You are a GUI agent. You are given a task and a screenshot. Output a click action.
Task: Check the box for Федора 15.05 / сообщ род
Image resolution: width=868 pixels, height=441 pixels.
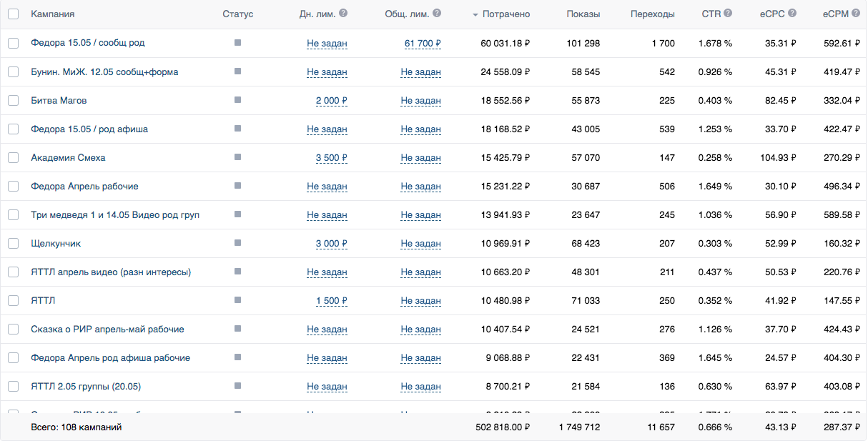coord(13,43)
